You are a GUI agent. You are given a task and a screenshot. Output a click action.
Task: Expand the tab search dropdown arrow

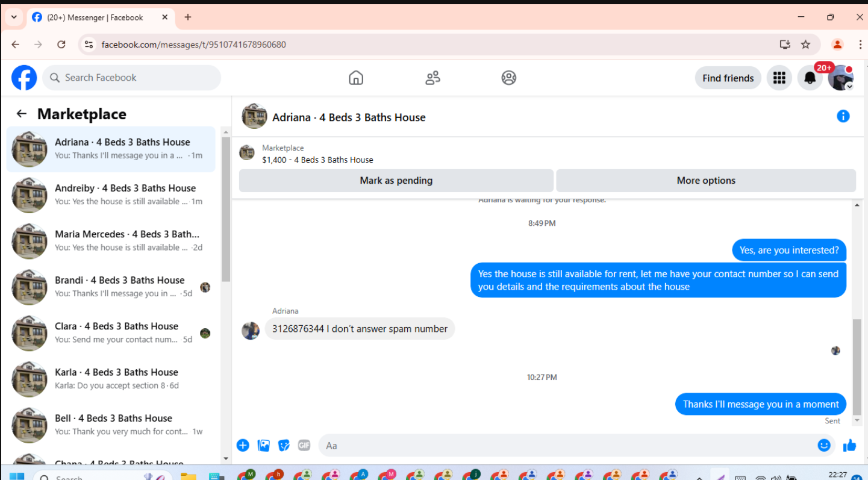click(x=14, y=17)
